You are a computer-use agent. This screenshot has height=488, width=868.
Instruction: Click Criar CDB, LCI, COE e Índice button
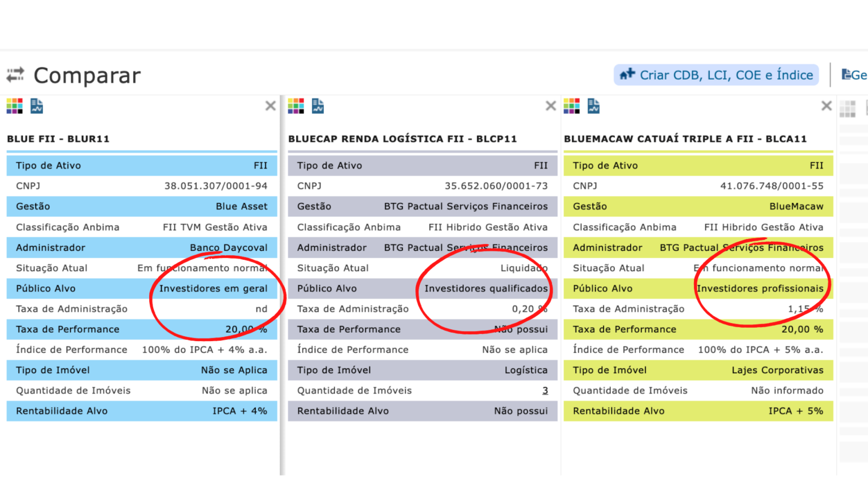pos(717,75)
